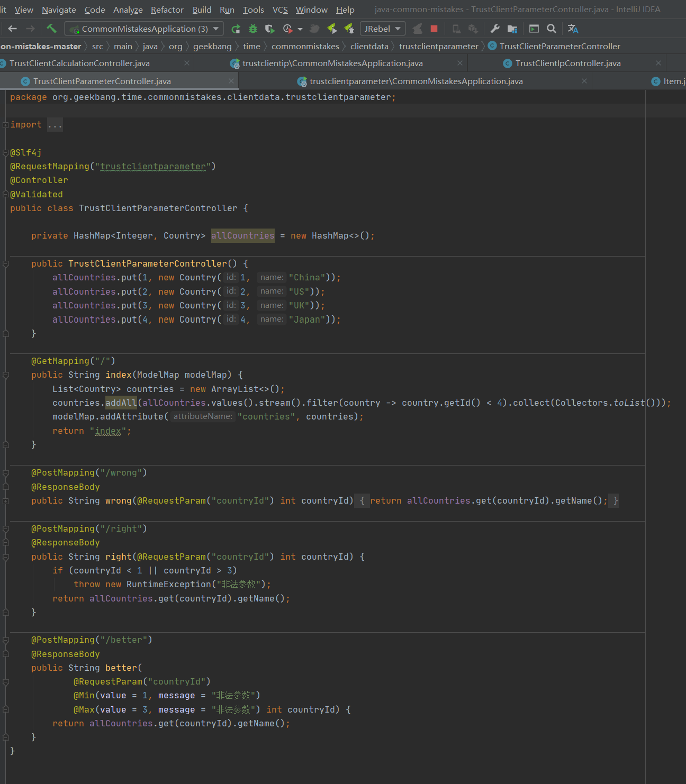Image resolution: width=686 pixels, height=784 pixels.
Task: Close the TrustClientCalculationController.java tab
Action: 187,63
